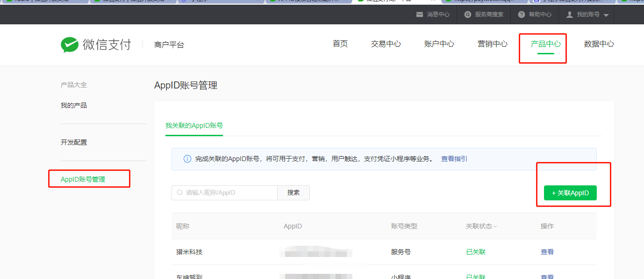Click the 服务号 account type cell
Viewport: 644px width, 279px height.
[x=401, y=252]
